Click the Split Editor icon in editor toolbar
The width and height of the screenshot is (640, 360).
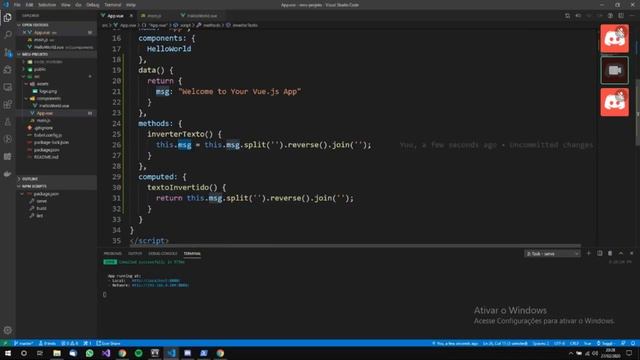[x=621, y=16]
